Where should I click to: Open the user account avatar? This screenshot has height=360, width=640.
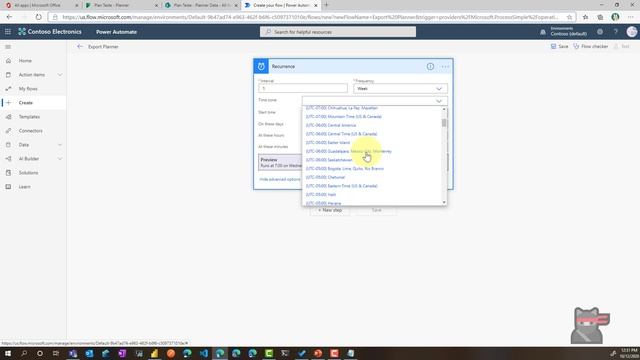click(x=632, y=31)
